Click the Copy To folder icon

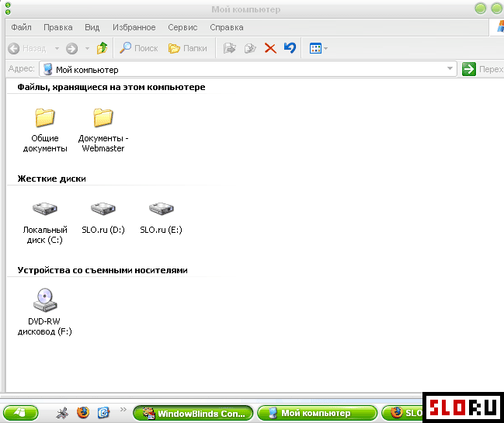tap(250, 48)
